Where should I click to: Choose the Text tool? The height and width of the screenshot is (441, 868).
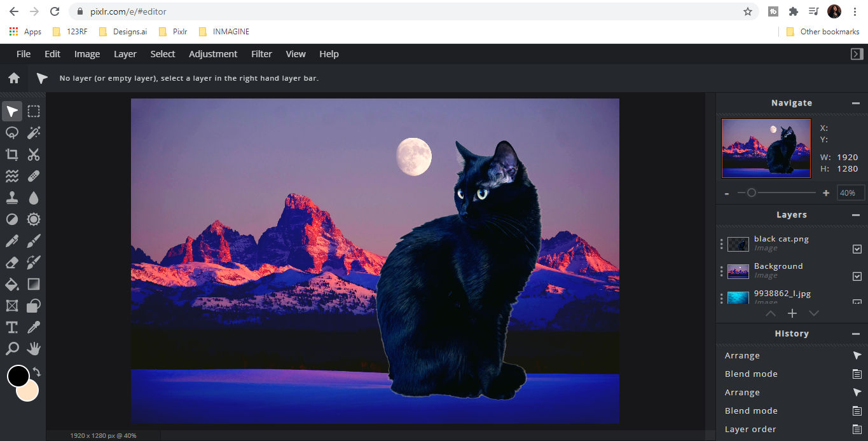coord(12,327)
